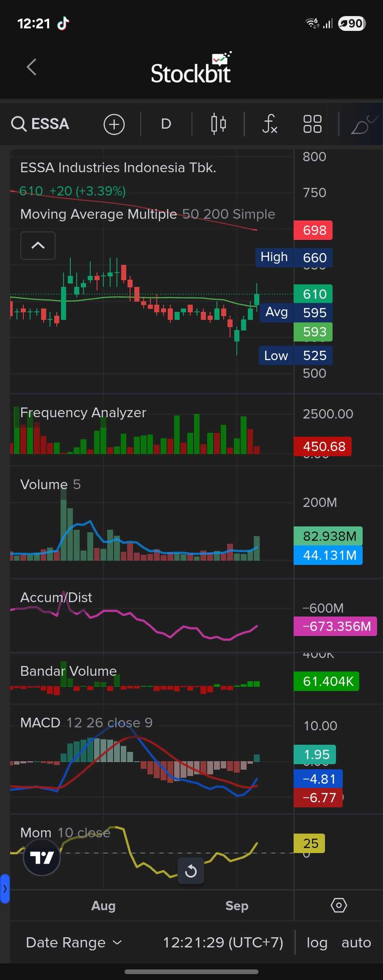The width and height of the screenshot is (383, 980).
Task: Select ESSA Industries Indonesia Tbk. title
Action: coord(118,168)
